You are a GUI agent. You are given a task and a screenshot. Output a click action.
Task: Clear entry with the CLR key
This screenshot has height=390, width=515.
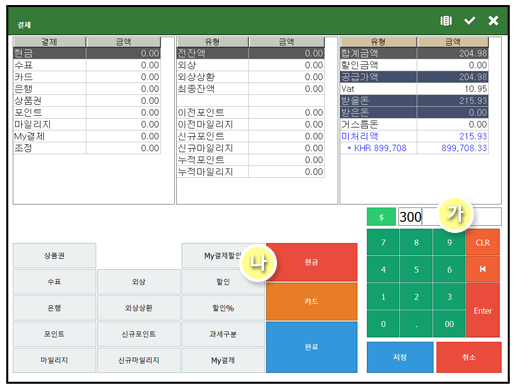pos(483,242)
